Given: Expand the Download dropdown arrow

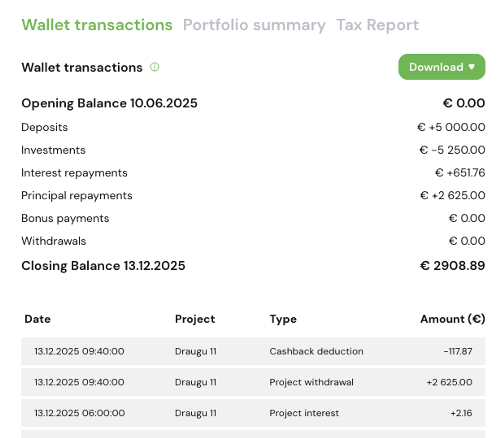Looking at the screenshot, I should (472, 67).
